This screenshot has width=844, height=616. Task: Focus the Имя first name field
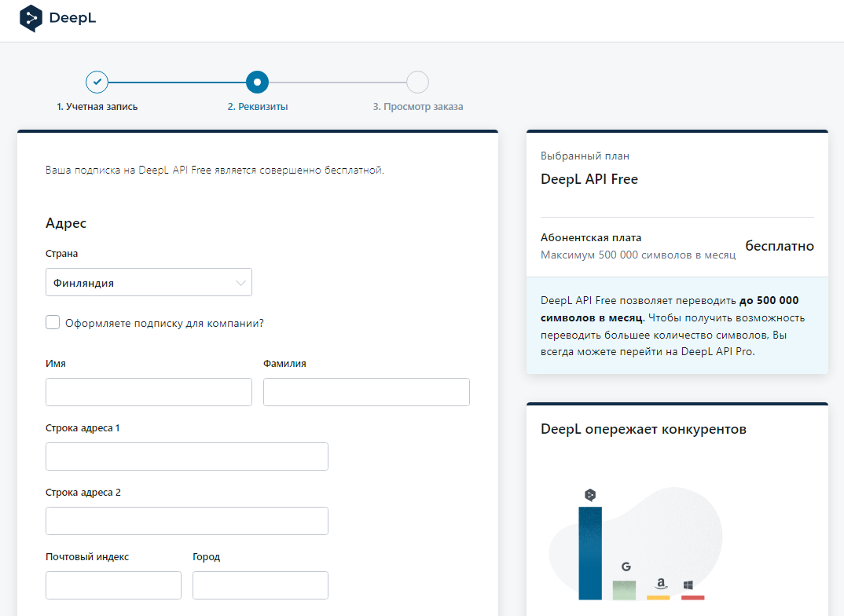(149, 392)
